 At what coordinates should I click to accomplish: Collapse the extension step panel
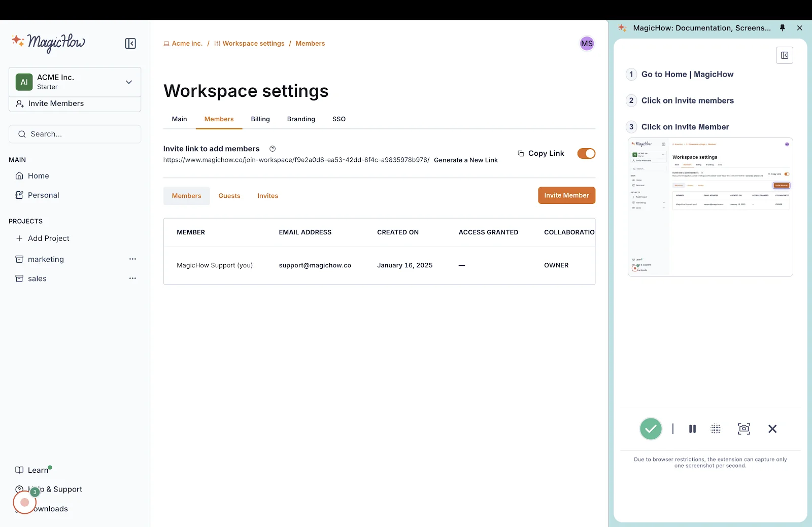784,55
